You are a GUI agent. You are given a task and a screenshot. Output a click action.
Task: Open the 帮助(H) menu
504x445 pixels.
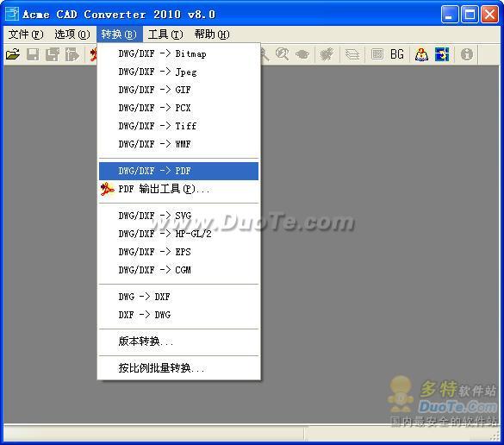(x=212, y=34)
